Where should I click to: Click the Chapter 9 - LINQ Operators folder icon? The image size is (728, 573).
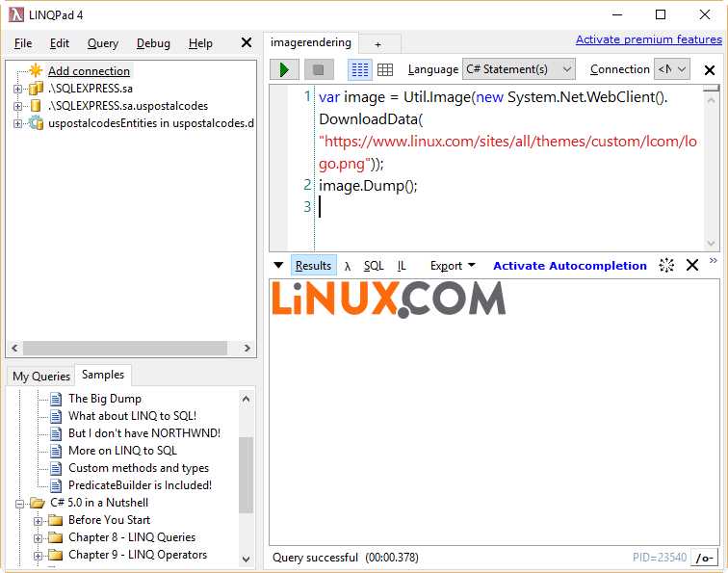(x=55, y=555)
